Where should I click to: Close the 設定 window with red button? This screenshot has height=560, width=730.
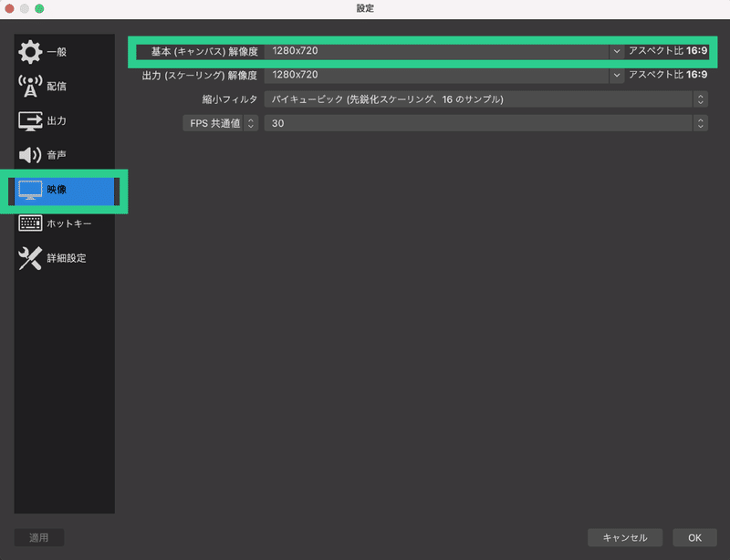(9, 8)
